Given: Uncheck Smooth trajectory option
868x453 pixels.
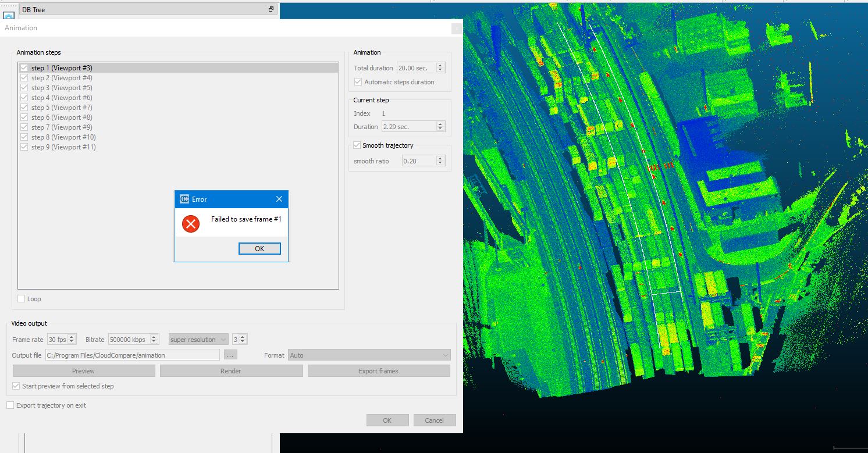Looking at the screenshot, I should (357, 145).
